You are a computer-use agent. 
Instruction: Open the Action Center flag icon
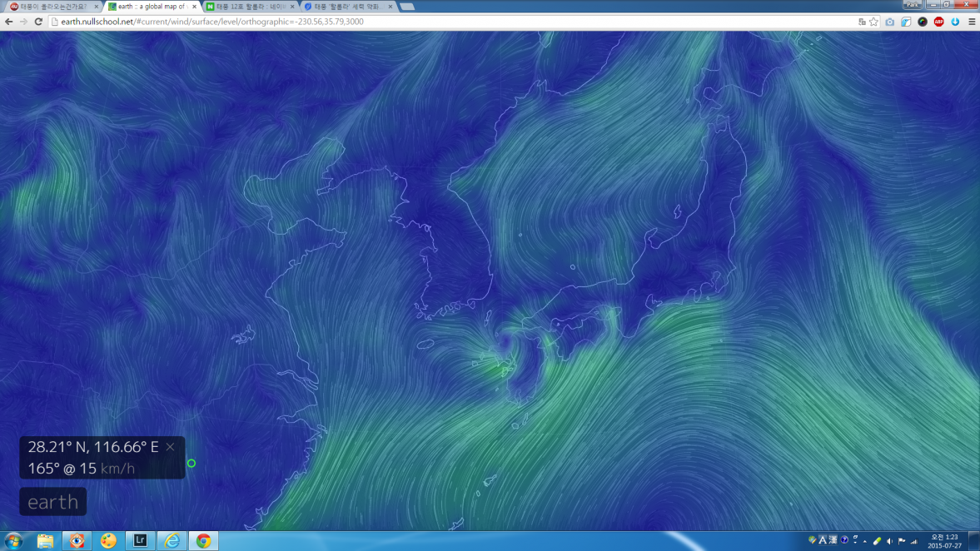pyautogui.click(x=902, y=542)
